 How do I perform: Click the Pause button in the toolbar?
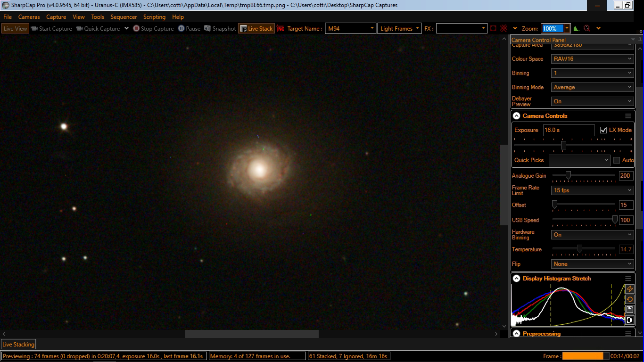coord(189,29)
